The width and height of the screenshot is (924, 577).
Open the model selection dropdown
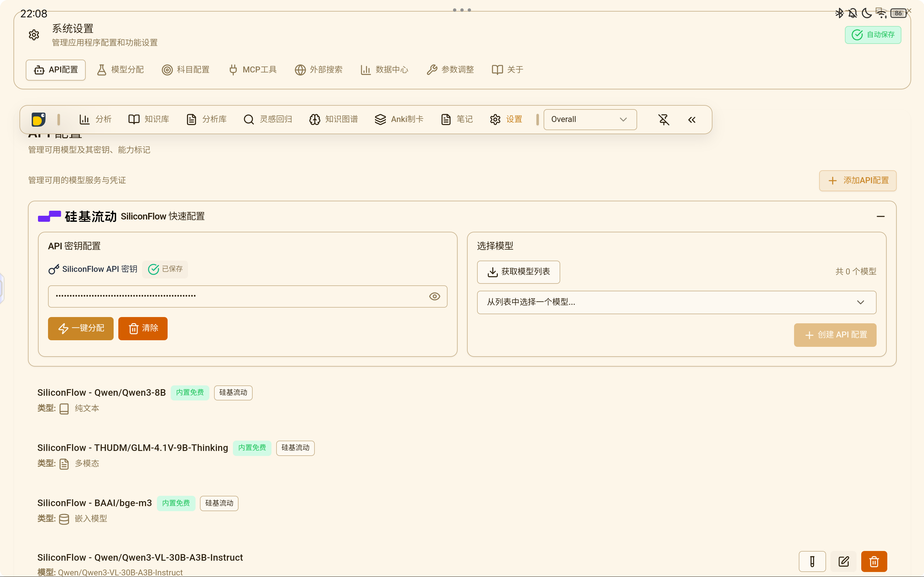676,302
